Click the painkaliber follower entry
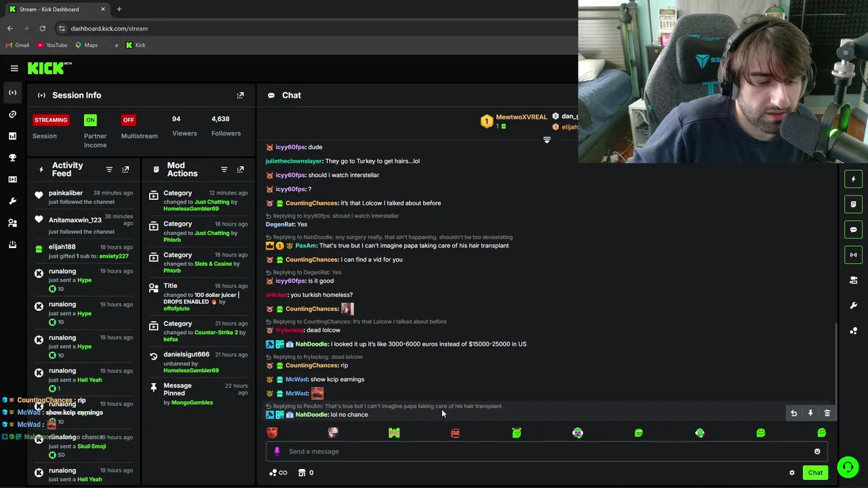Viewport: 868px width, 488px height. click(x=85, y=197)
